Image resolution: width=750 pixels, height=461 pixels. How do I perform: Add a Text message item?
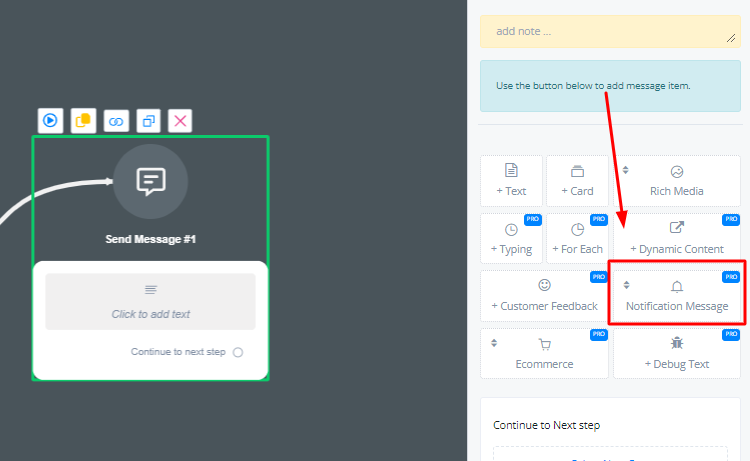coord(511,181)
